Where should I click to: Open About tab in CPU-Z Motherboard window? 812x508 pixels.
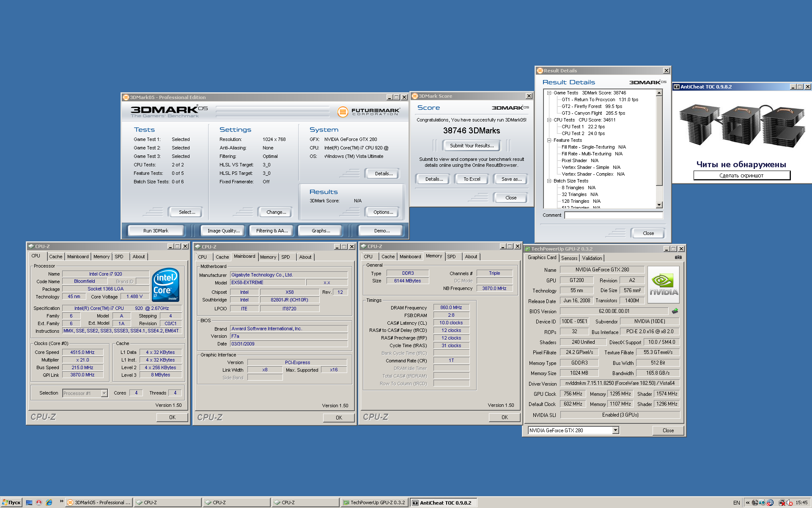tap(305, 257)
